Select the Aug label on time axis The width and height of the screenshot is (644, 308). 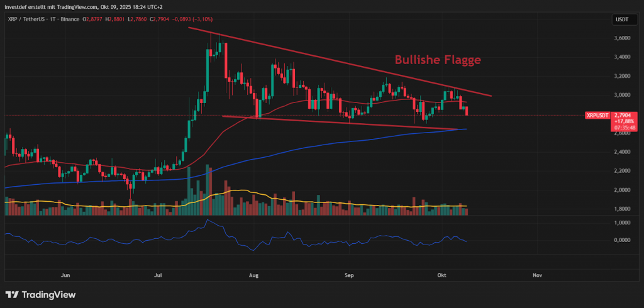pyautogui.click(x=254, y=275)
